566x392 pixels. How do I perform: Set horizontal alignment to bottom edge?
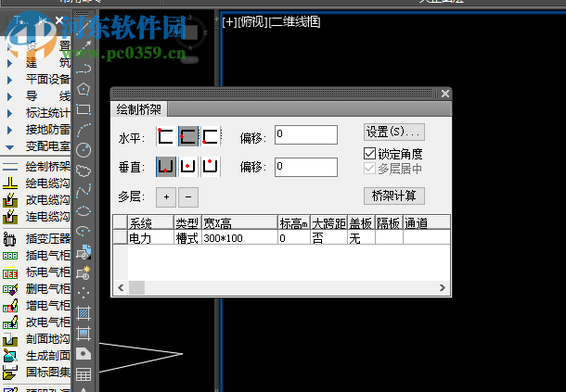point(211,136)
